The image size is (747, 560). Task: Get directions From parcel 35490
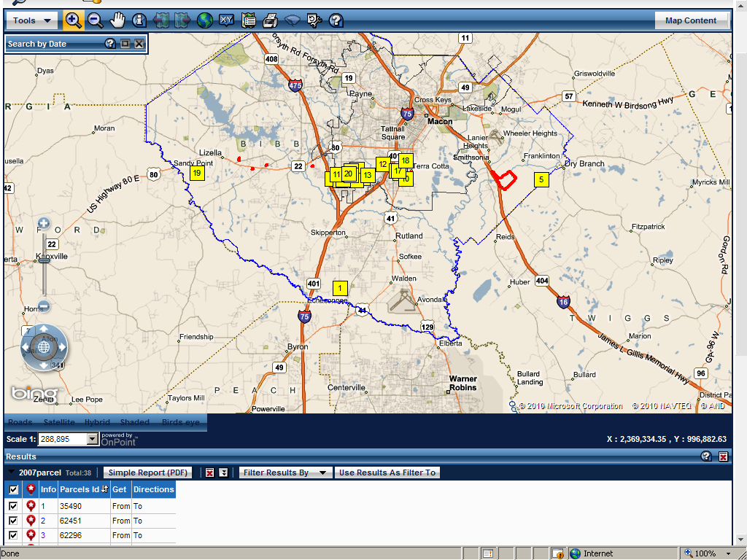(121, 506)
